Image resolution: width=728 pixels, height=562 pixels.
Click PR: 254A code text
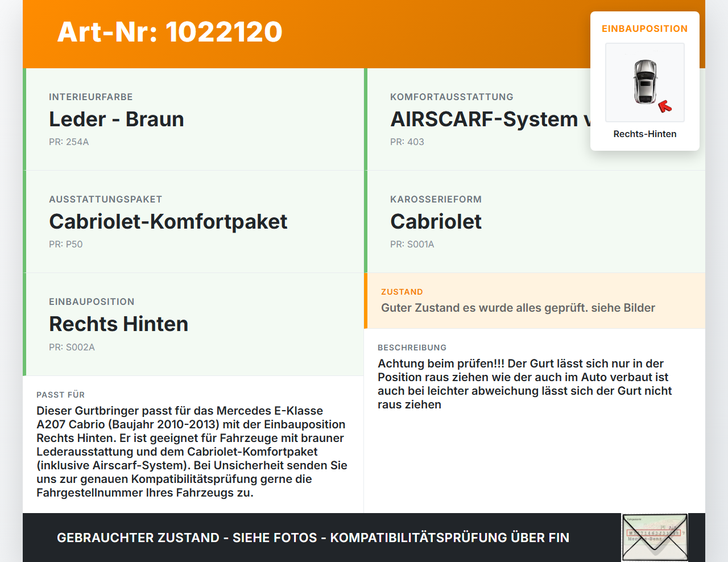point(69,142)
